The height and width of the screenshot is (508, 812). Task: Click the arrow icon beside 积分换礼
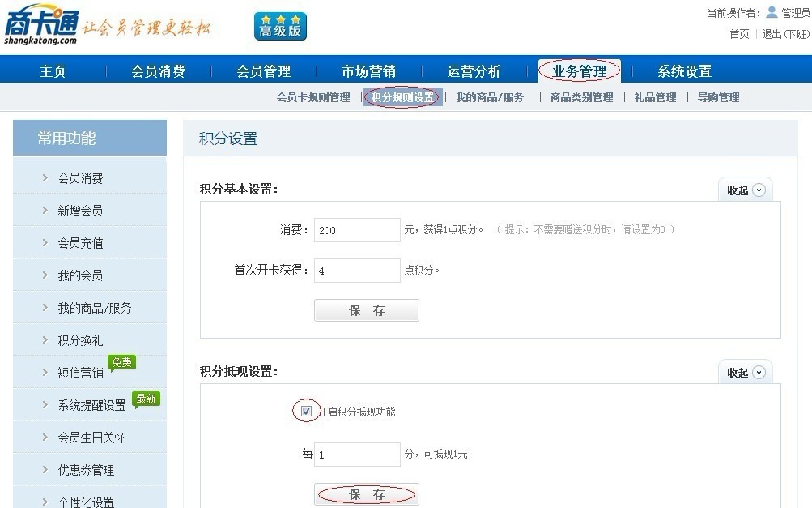[x=45, y=339]
